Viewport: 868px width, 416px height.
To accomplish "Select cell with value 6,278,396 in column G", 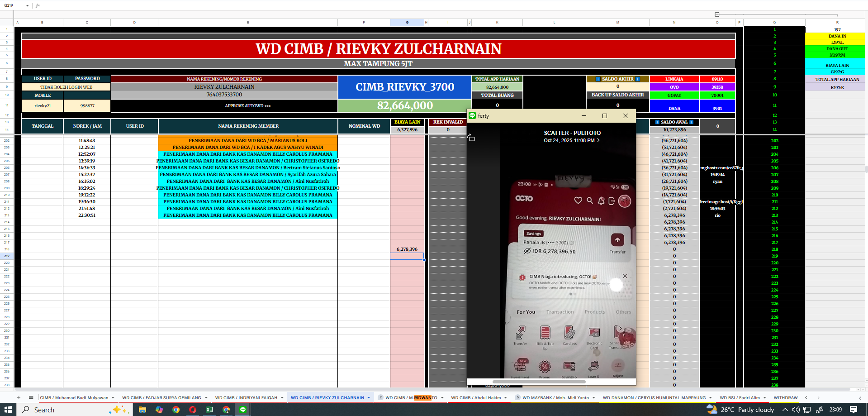I will point(407,249).
